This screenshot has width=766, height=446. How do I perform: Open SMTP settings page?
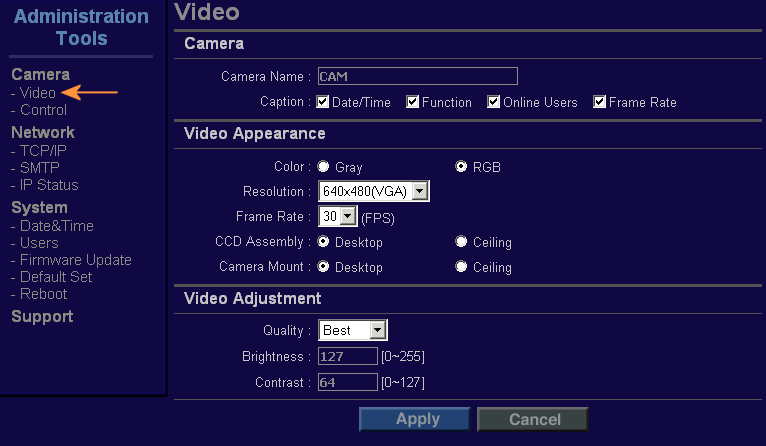point(40,168)
